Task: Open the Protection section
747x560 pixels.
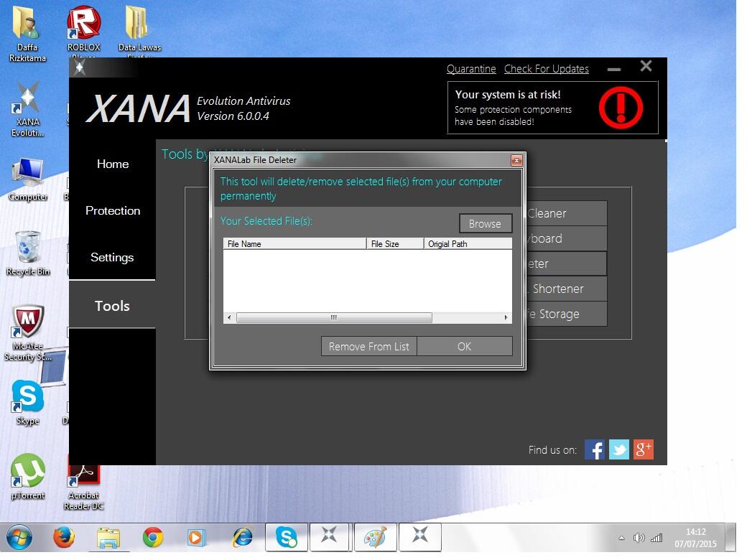Action: point(113,210)
